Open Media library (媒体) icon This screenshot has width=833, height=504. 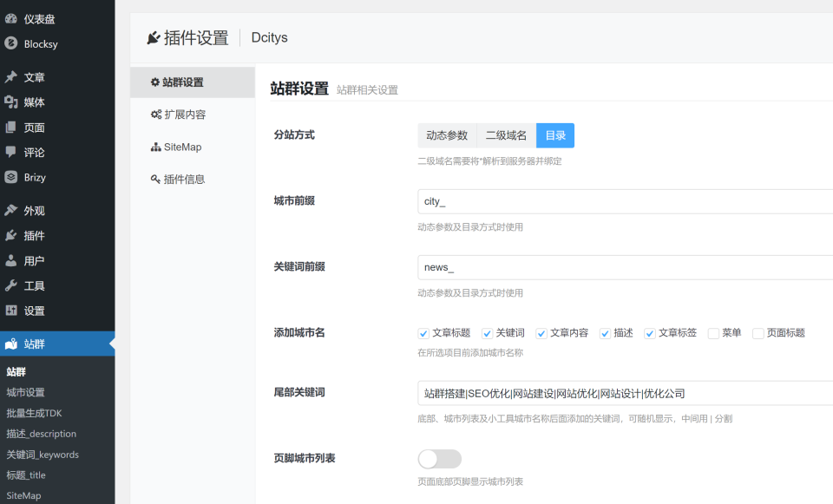click(x=10, y=102)
